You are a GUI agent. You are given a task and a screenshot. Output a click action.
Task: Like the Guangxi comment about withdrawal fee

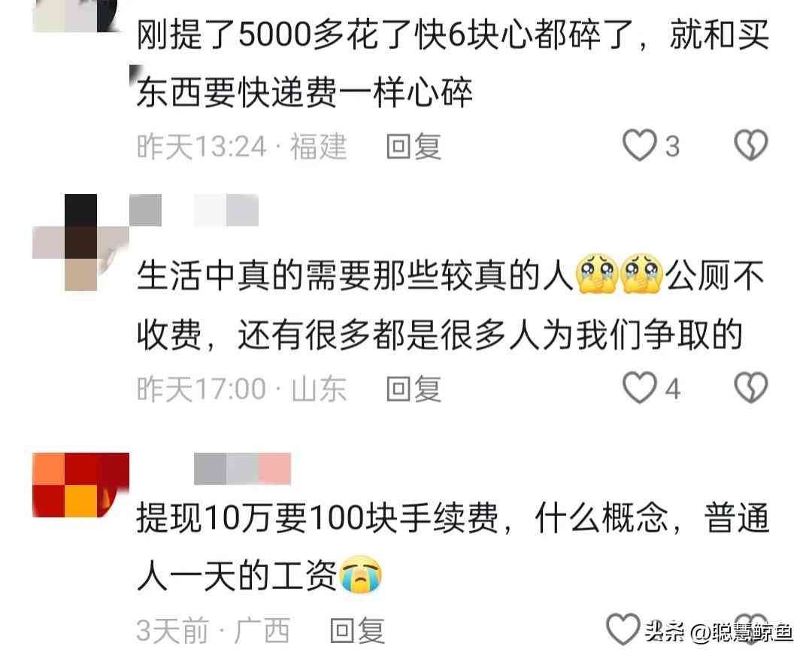pos(623,629)
